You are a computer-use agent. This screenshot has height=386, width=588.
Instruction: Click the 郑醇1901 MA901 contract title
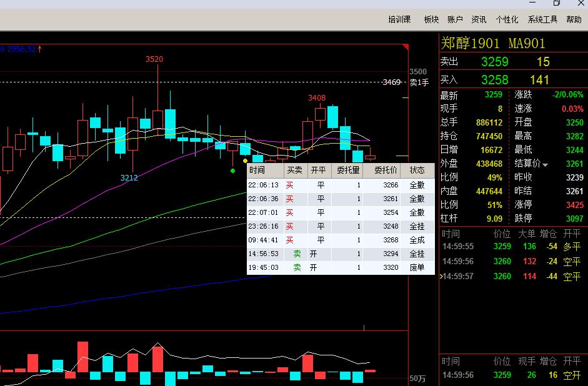click(x=493, y=43)
